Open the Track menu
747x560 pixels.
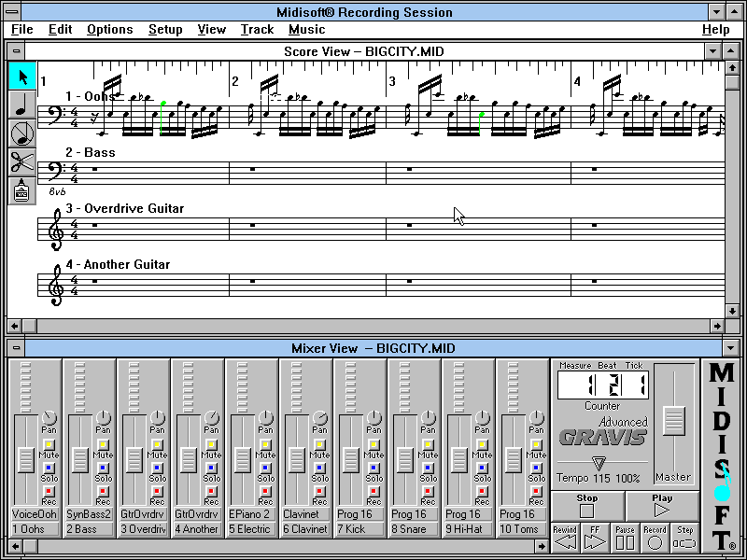[x=257, y=29]
